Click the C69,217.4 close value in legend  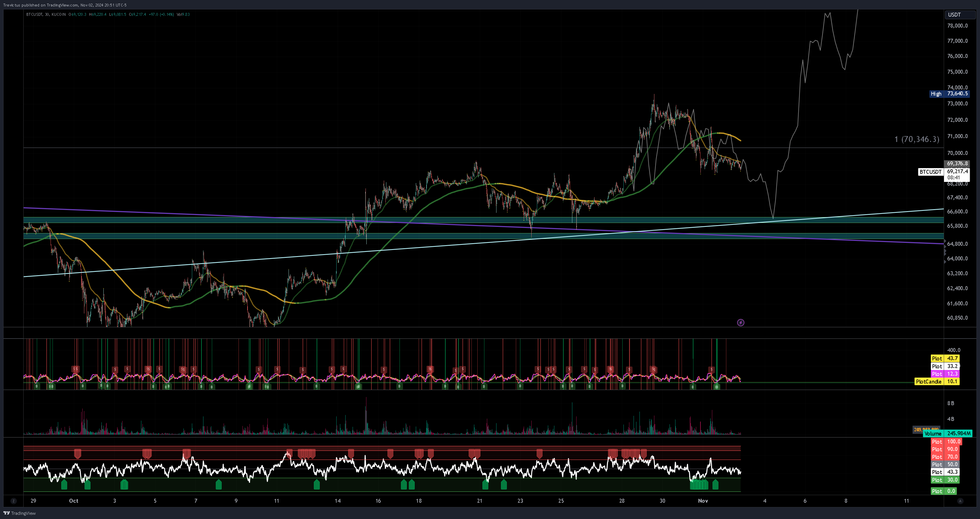[137, 14]
